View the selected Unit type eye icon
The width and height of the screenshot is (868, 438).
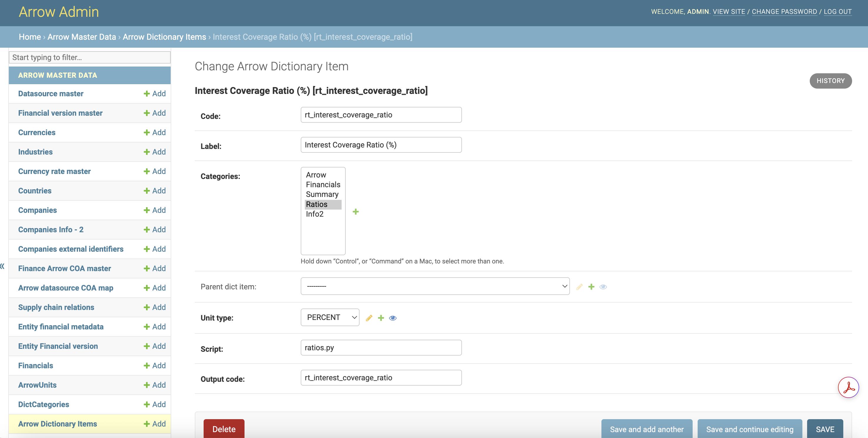[393, 318]
